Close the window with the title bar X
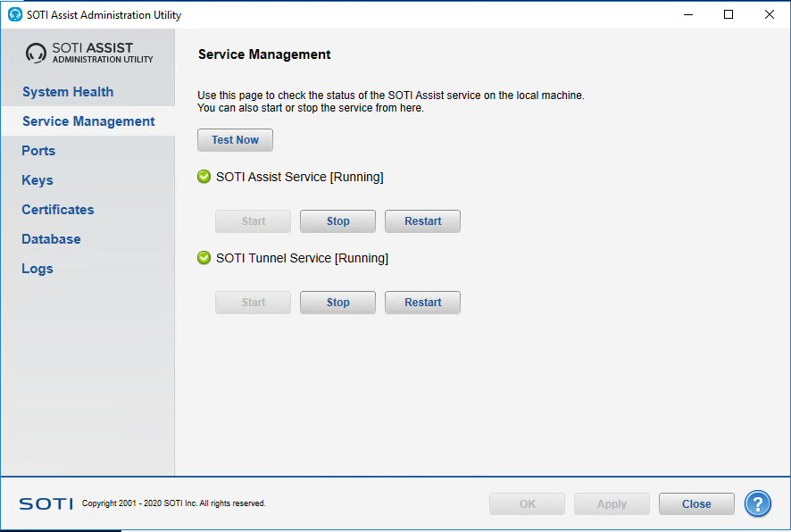 pyautogui.click(x=770, y=14)
